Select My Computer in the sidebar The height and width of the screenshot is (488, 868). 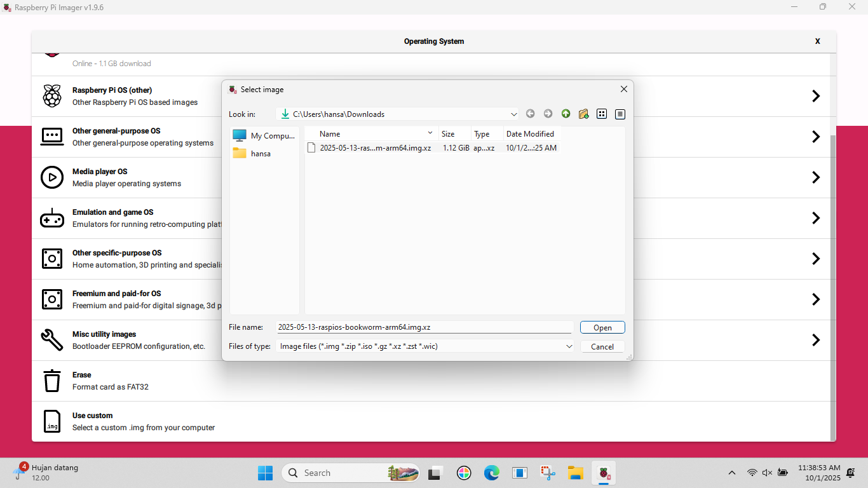[264, 136]
